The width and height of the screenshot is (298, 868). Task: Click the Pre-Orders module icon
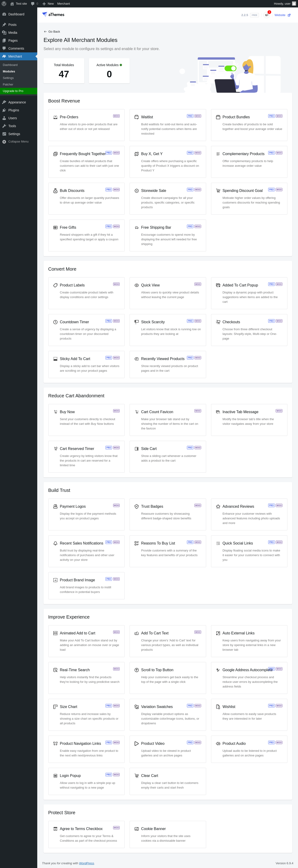pos(55,117)
